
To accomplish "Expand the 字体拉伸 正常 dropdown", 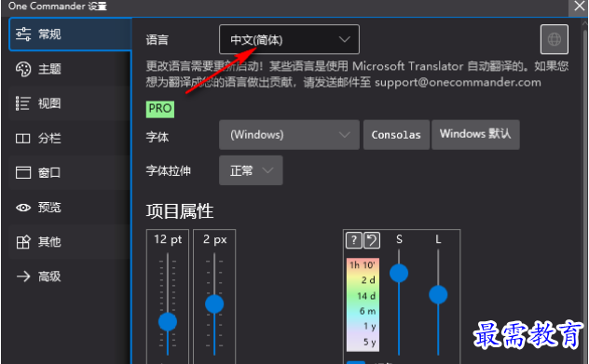I will pyautogui.click(x=251, y=170).
